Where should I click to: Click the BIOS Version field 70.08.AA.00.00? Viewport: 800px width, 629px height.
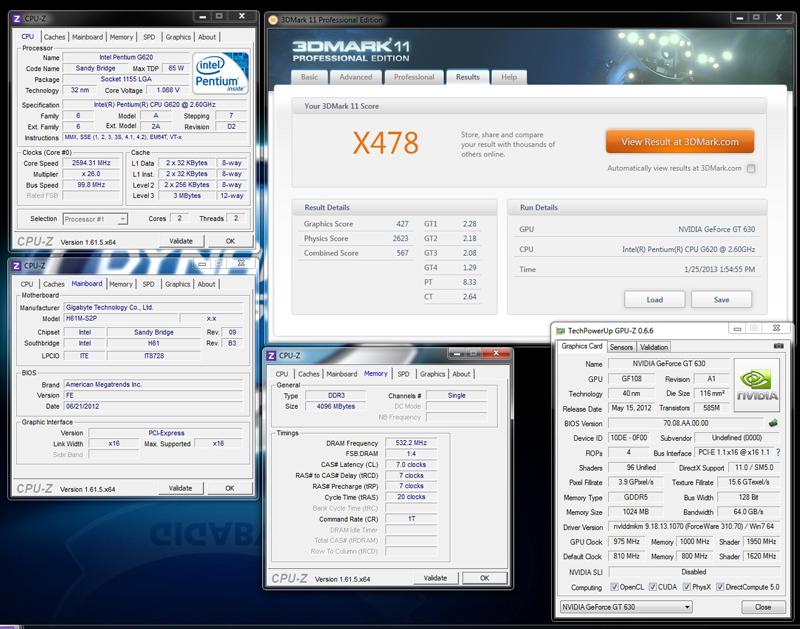(x=686, y=423)
